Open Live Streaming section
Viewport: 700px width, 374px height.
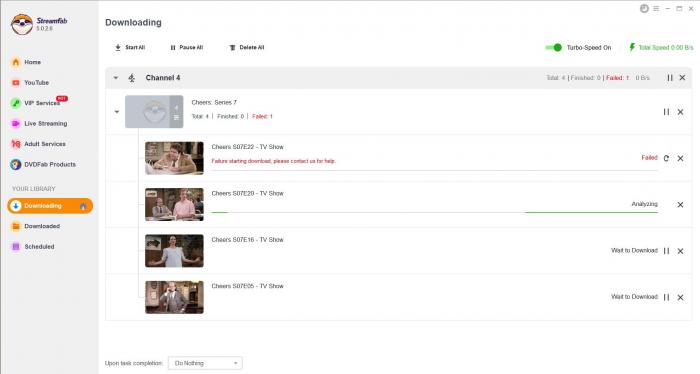pos(39,124)
